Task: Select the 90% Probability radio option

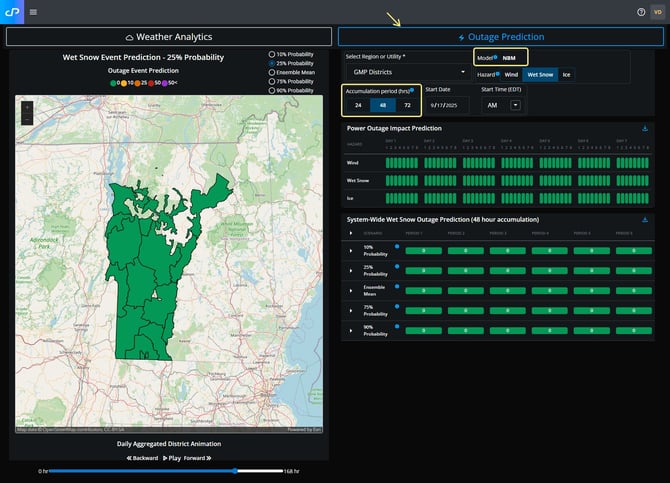Action: (x=272, y=90)
